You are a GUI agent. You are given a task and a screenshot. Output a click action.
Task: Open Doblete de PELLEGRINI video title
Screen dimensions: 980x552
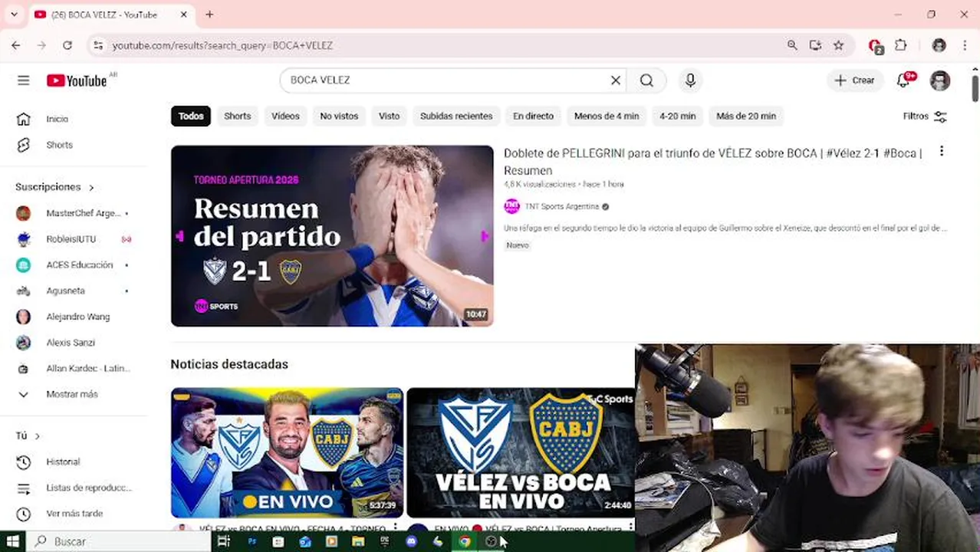pos(713,162)
